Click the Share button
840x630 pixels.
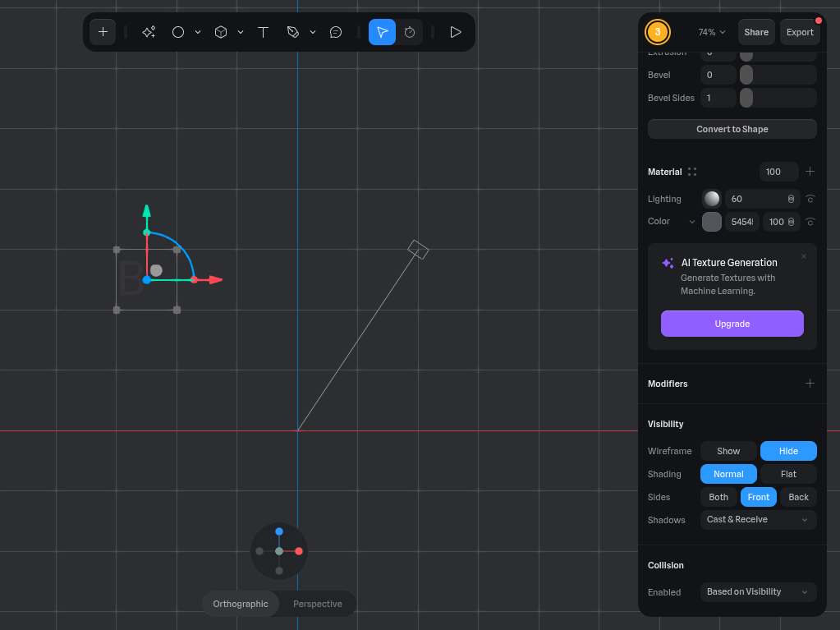(x=756, y=32)
